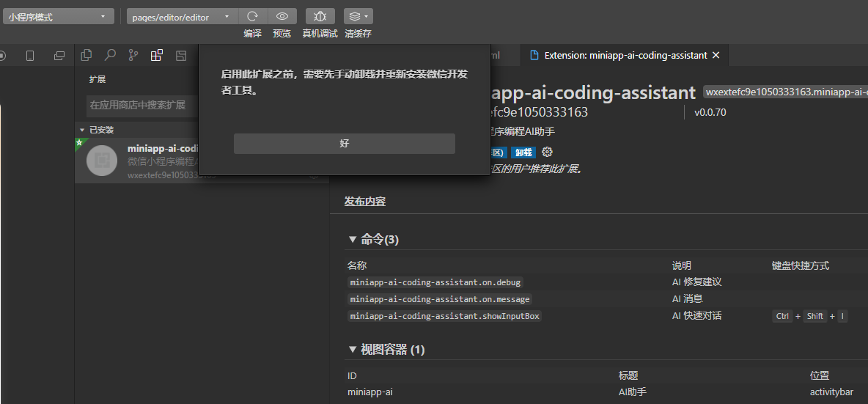Click the activitybar location cell

coord(831,392)
